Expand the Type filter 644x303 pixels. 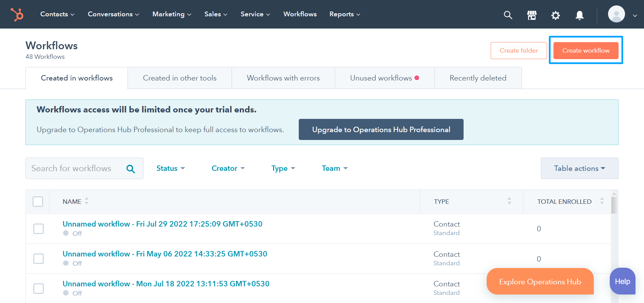[x=283, y=168]
